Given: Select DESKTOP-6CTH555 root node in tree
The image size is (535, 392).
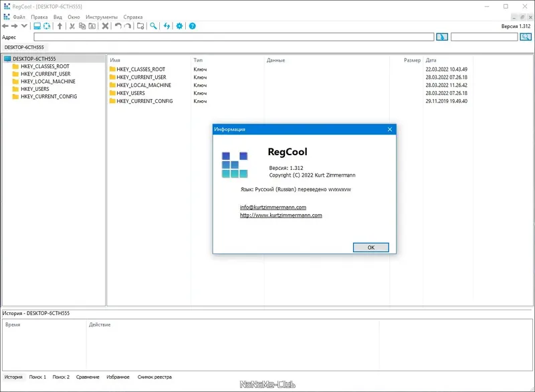Looking at the screenshot, I should click(x=35, y=59).
